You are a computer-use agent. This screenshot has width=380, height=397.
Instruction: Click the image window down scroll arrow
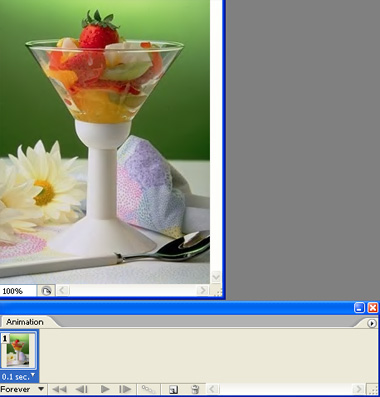tap(216, 277)
